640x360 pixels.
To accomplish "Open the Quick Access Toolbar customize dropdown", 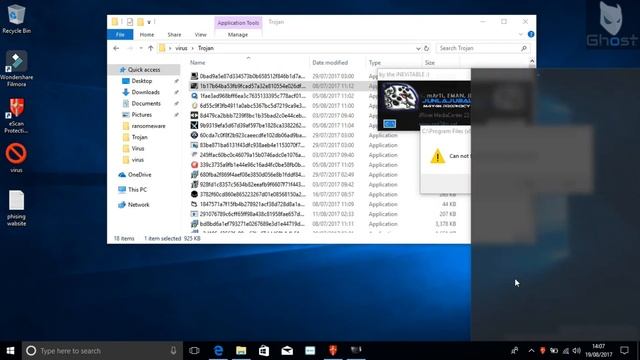I will point(149,22).
